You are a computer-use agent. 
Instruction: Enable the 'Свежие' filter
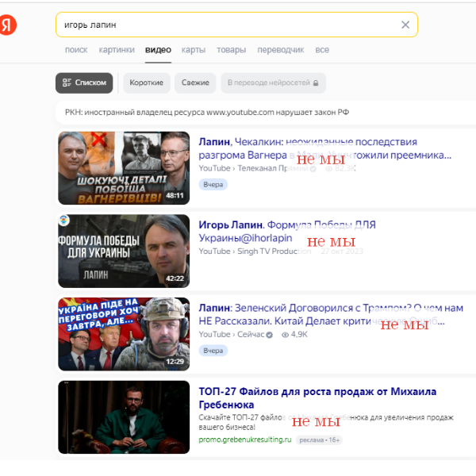pos(195,83)
